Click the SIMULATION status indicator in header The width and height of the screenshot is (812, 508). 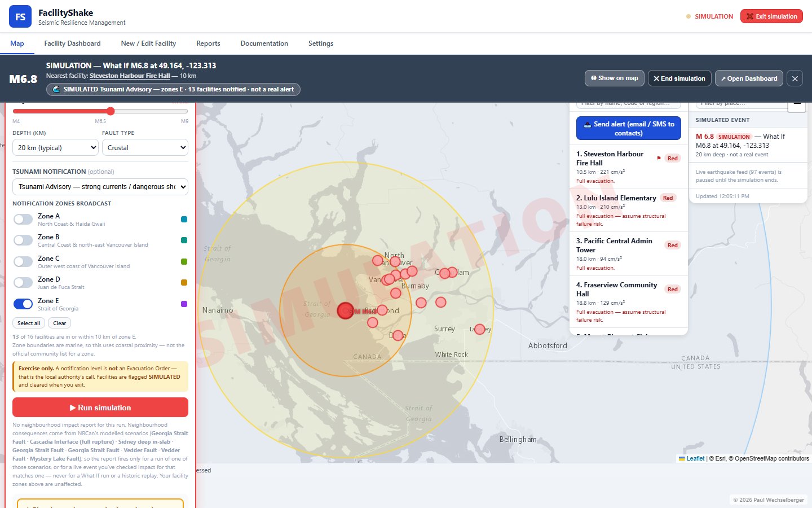[x=710, y=16]
